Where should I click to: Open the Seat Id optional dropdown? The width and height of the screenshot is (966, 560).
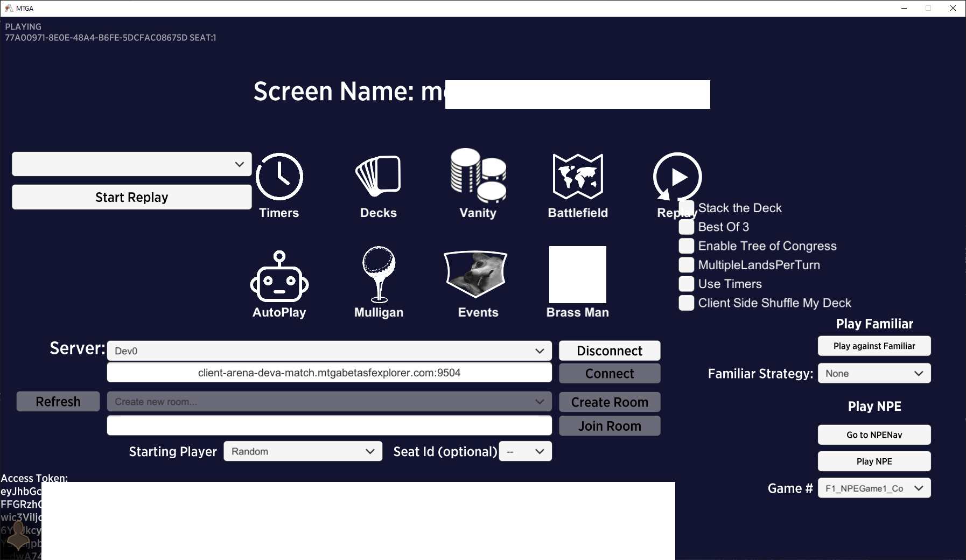pyautogui.click(x=526, y=451)
